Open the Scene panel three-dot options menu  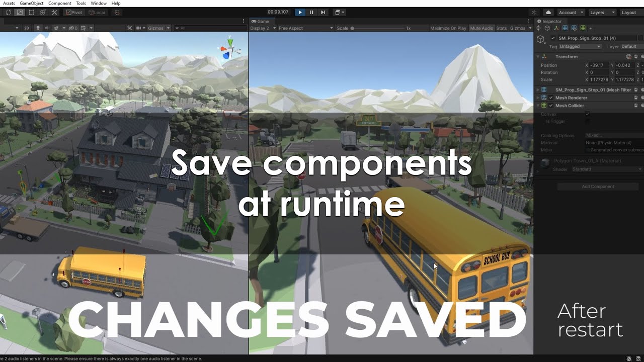(x=243, y=21)
